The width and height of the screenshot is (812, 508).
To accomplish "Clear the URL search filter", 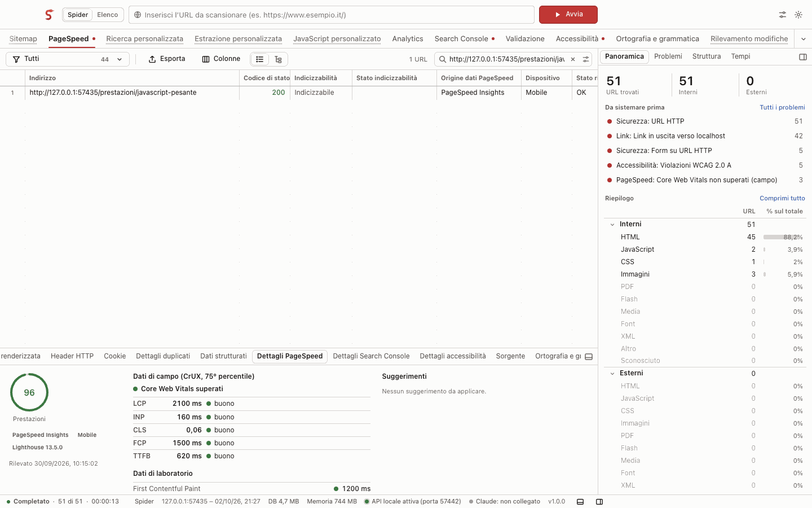I will click(573, 59).
